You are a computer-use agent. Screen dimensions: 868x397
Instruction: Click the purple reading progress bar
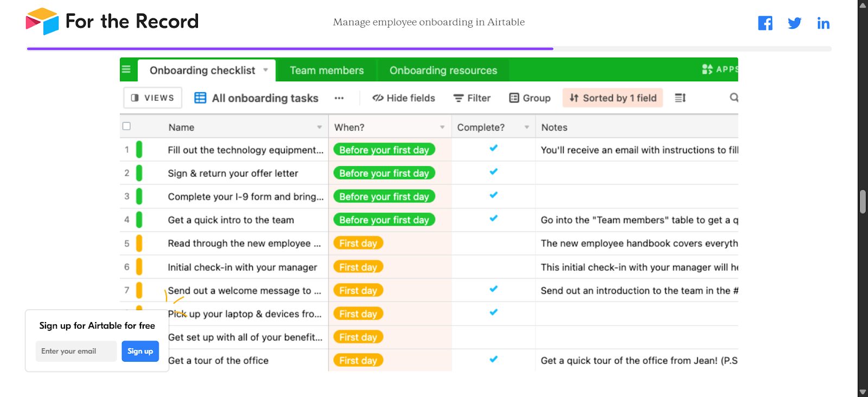tap(290, 49)
